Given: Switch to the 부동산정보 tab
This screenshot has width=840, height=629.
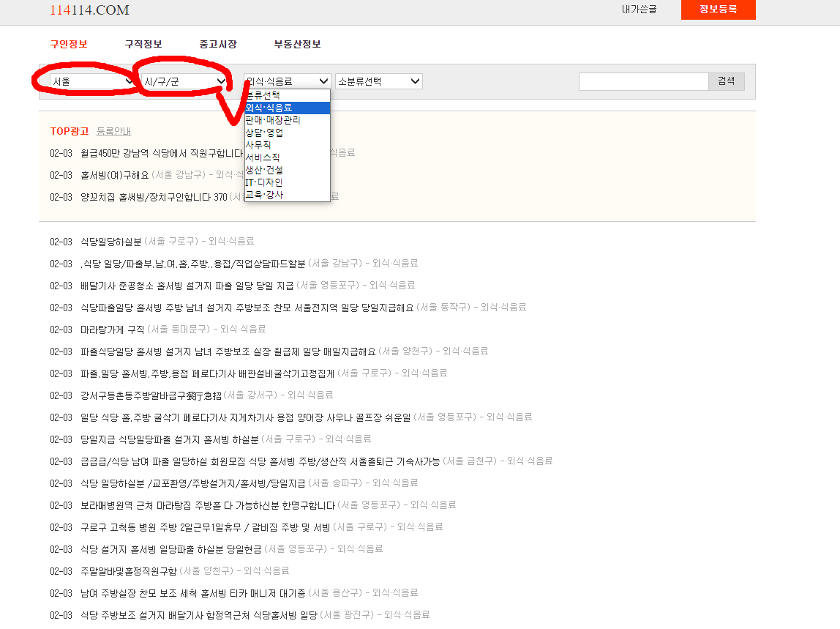Looking at the screenshot, I should click(296, 44).
